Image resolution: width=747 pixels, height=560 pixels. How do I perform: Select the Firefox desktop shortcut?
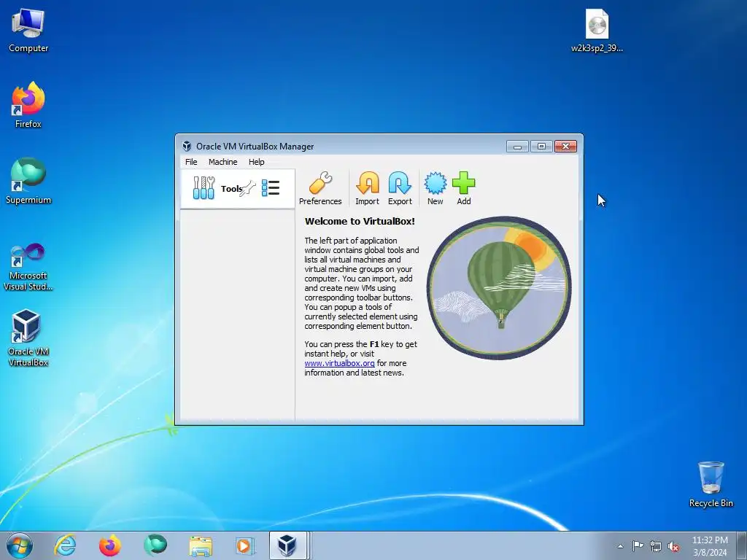tap(28, 105)
